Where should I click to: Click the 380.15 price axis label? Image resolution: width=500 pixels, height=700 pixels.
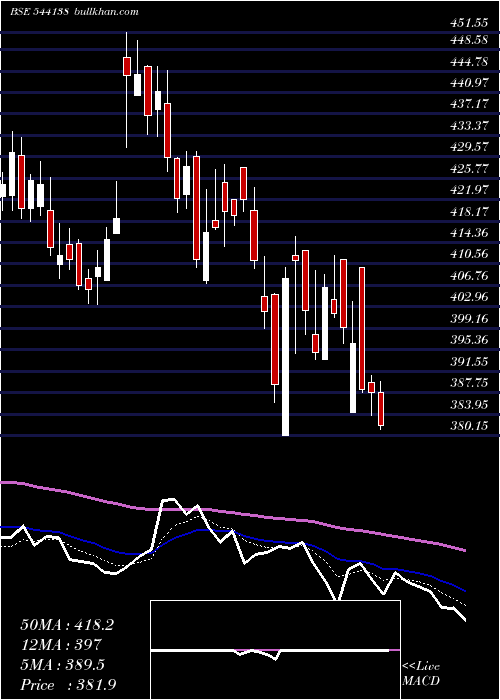click(x=468, y=426)
